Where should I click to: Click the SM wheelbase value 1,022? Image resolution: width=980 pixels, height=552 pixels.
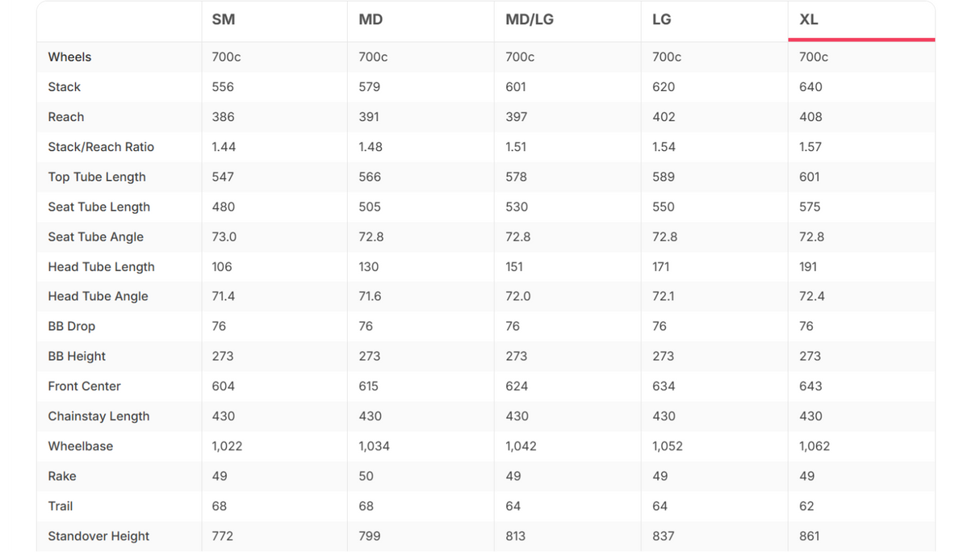[227, 446]
